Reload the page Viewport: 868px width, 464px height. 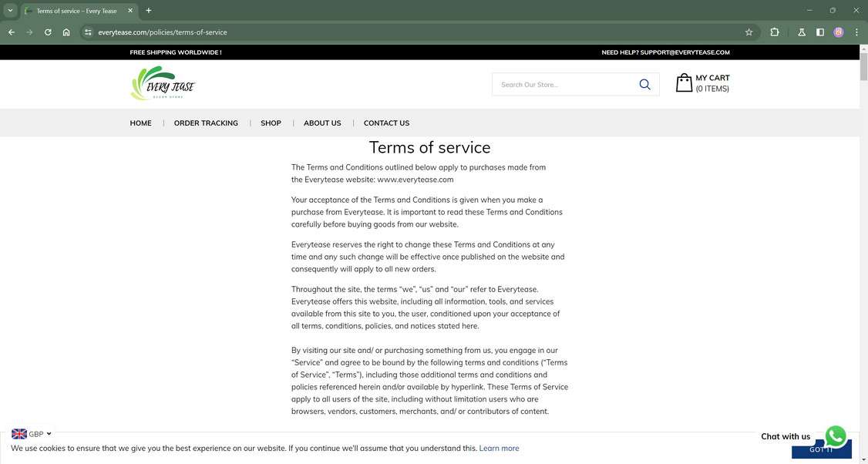tap(48, 32)
